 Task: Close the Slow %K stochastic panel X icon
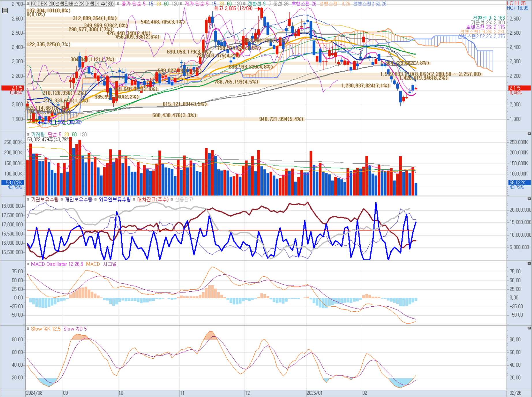point(529,328)
